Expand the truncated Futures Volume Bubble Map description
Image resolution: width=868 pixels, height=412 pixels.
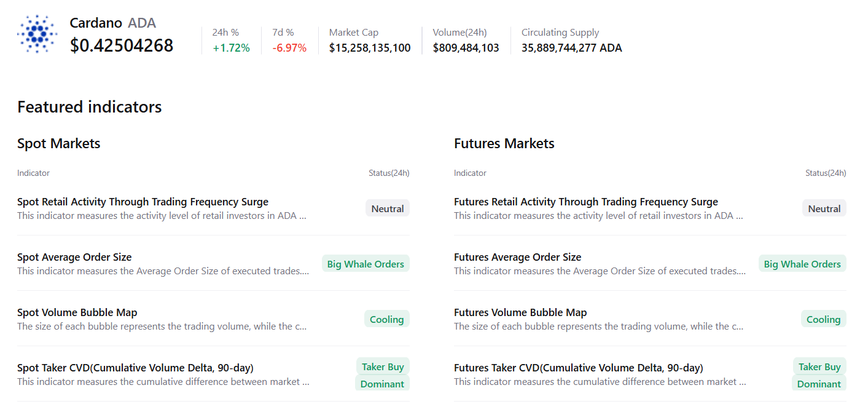[598, 326]
